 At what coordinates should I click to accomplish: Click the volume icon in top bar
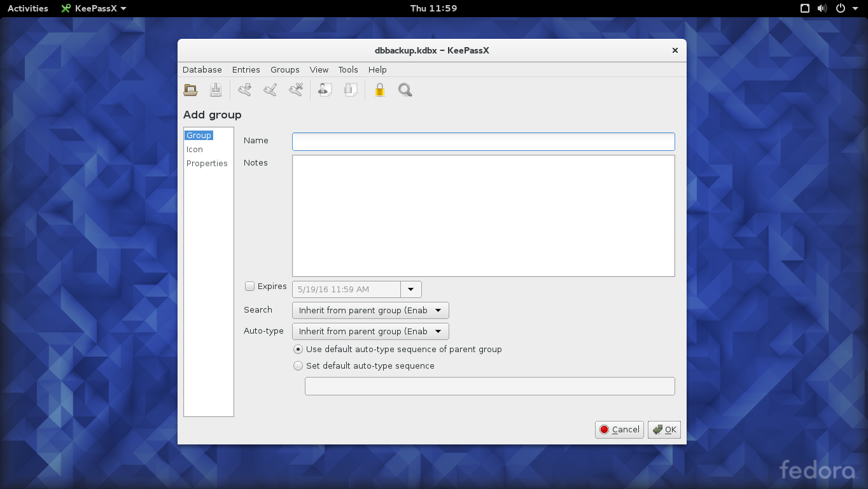coord(822,8)
